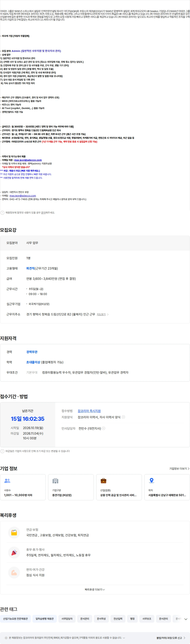The image size is (190, 644).
Task: Select the 일학습병행 채용관 tag
Action: pos(45,619)
